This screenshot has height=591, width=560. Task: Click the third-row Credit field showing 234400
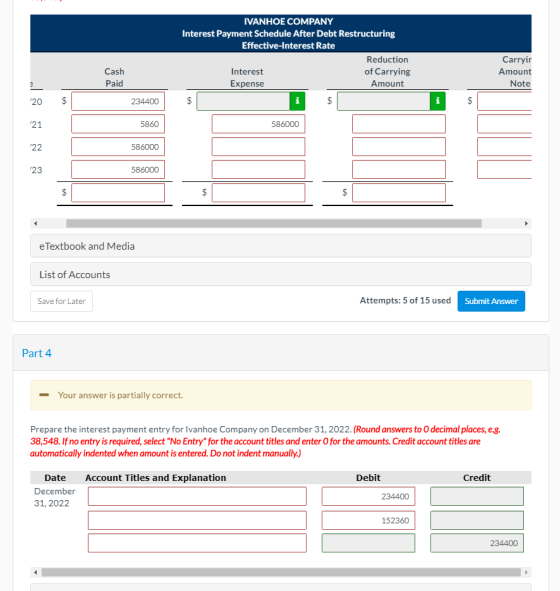[477, 543]
